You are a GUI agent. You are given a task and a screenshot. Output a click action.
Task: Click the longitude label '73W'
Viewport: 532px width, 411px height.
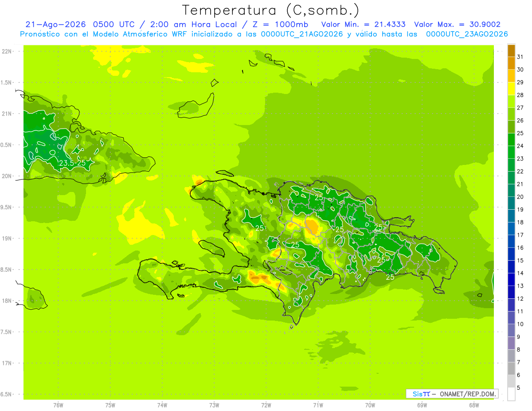tap(214, 405)
